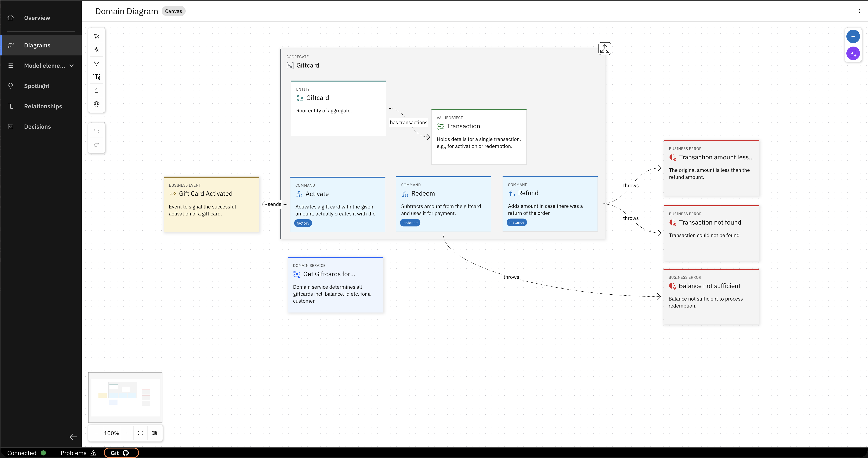Screen dimensions: 868x458
Task: Click the blue plus add button
Action: coord(853,36)
